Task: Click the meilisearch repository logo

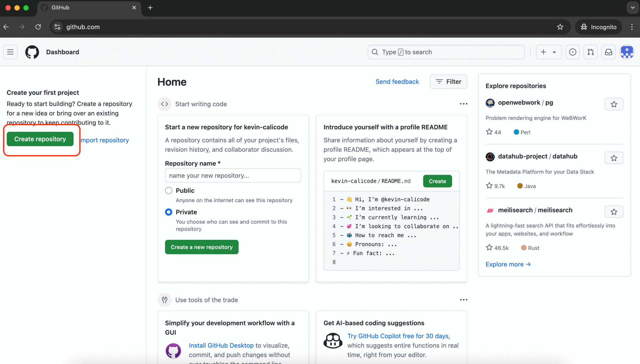Action: click(490, 210)
